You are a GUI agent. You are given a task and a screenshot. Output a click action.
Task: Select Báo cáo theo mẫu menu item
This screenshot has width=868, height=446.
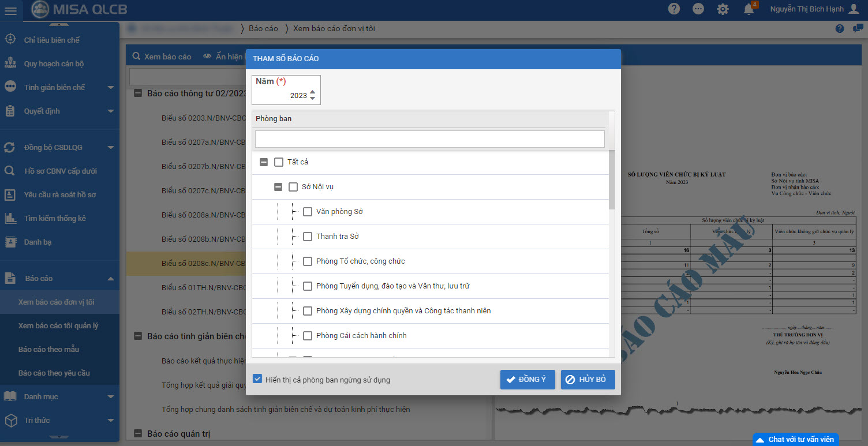[48, 350]
